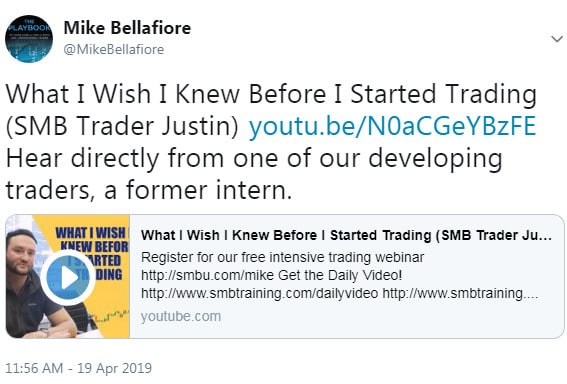The height and width of the screenshot is (384, 567).
Task: Click the Register for our free intensive line
Action: coord(282,257)
